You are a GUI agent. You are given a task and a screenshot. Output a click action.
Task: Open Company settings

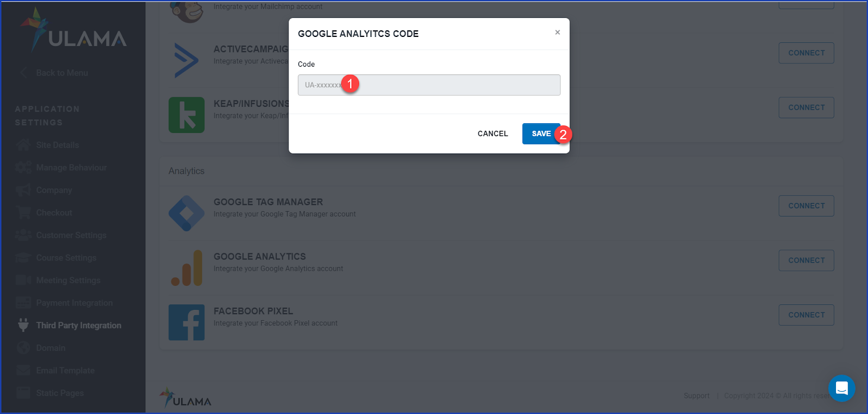point(54,190)
